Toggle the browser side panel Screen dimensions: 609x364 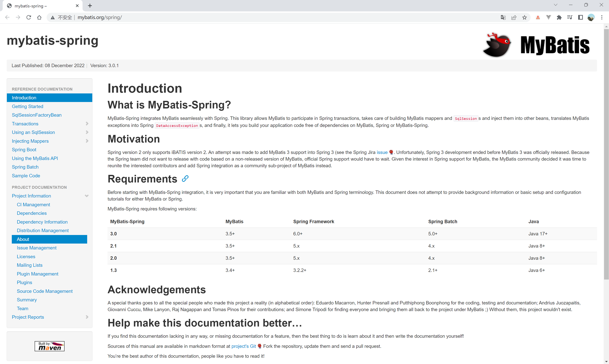(x=580, y=18)
